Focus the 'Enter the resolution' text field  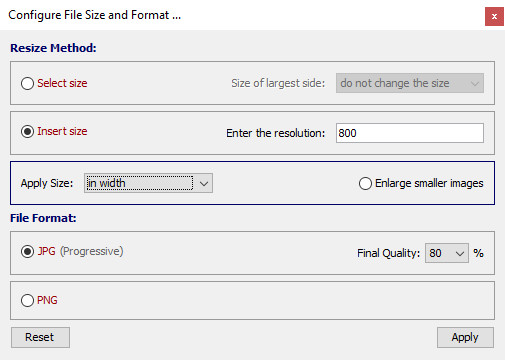click(410, 133)
